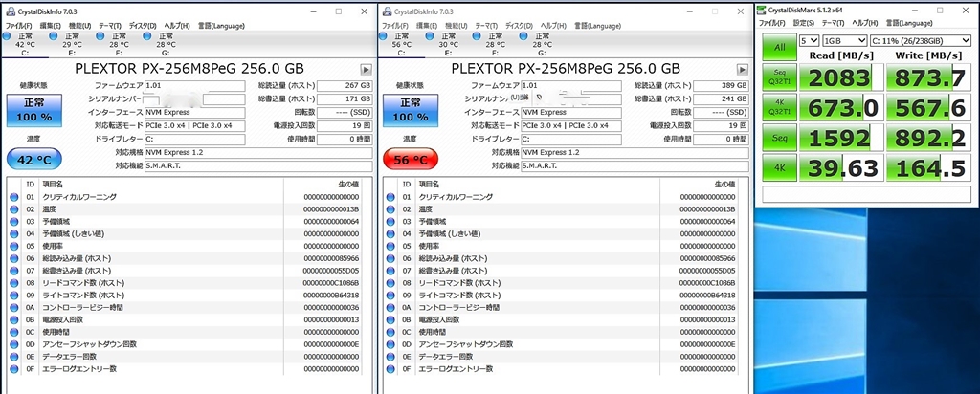Open the テーマ(T) menu in CrystalDiskMark
This screenshot has height=394, width=980.
(834, 23)
